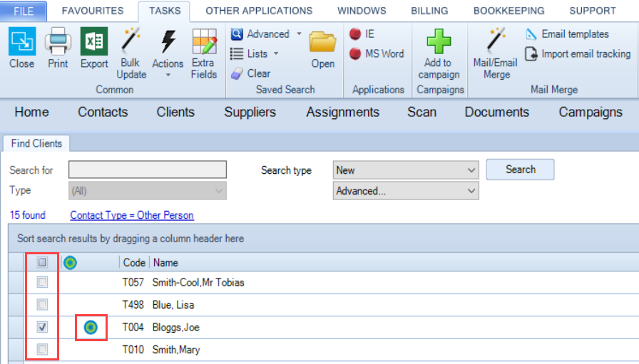Click code T057
Image resolution: width=639 pixels, height=364 pixels.
click(133, 282)
